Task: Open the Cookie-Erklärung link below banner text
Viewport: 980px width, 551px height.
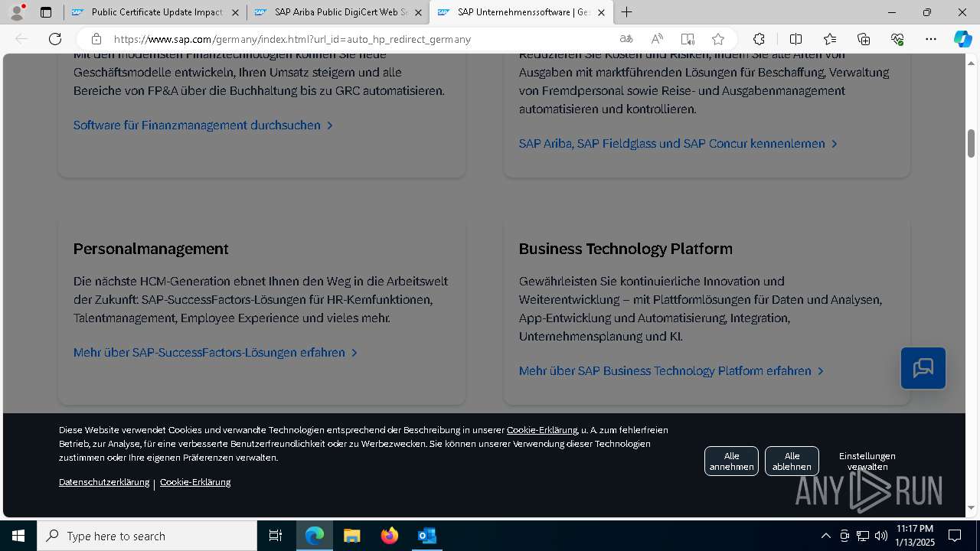Action: coord(195,482)
